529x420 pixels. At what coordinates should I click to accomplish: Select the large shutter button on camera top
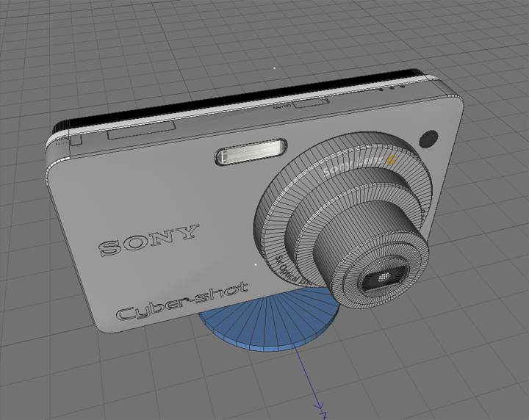142,131
